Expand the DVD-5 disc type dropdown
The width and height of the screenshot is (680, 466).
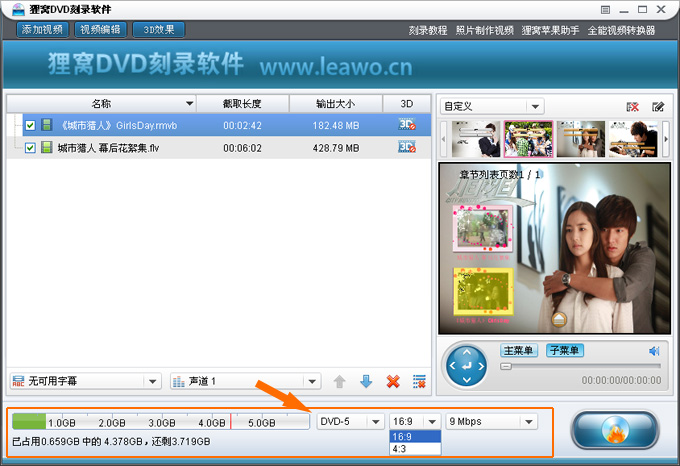[376, 421]
